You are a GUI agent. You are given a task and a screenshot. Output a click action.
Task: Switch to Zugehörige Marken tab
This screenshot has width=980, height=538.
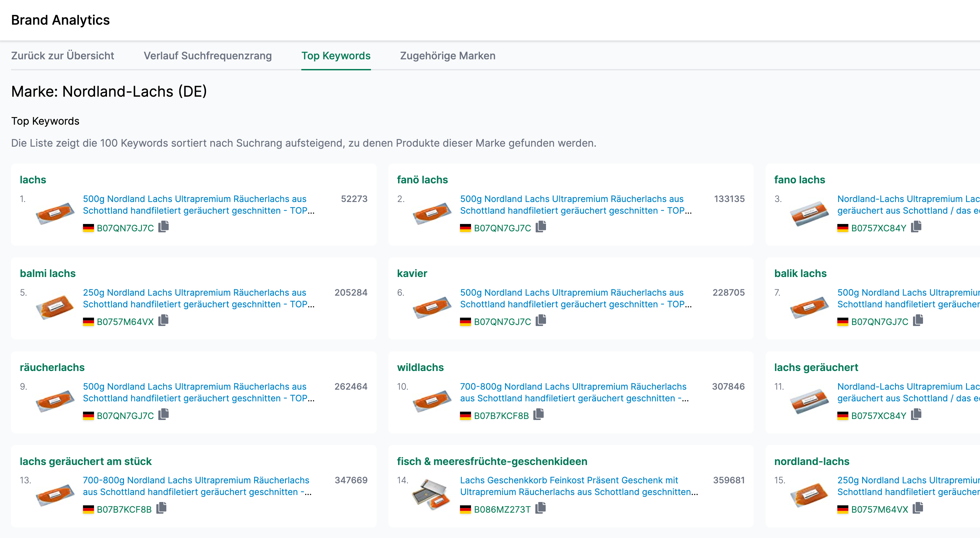[447, 56]
